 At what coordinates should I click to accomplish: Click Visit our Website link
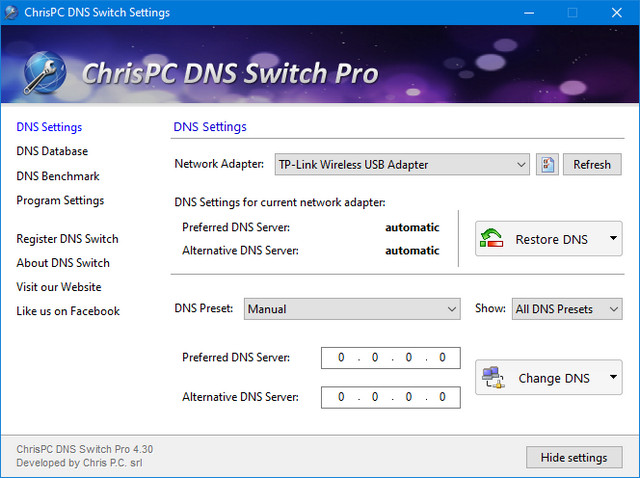pos(58,287)
